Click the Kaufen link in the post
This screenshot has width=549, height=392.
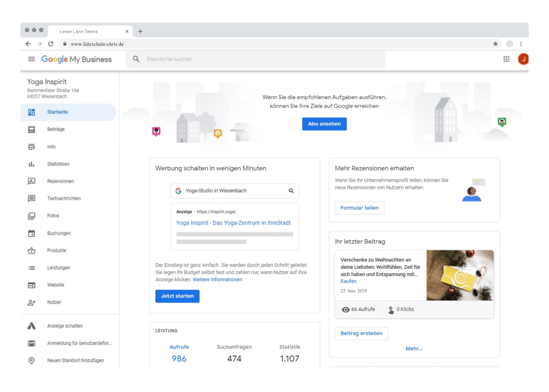348,281
